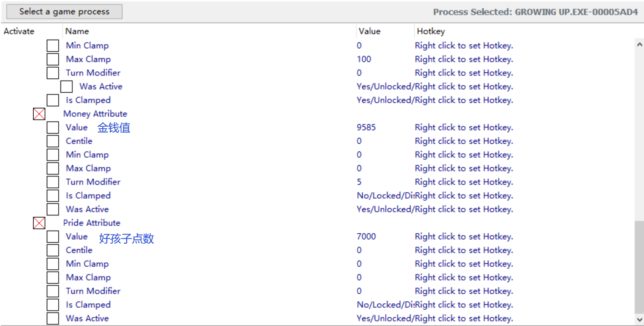Collapse the Pride Attribute group
644x326 pixels.
point(39,223)
